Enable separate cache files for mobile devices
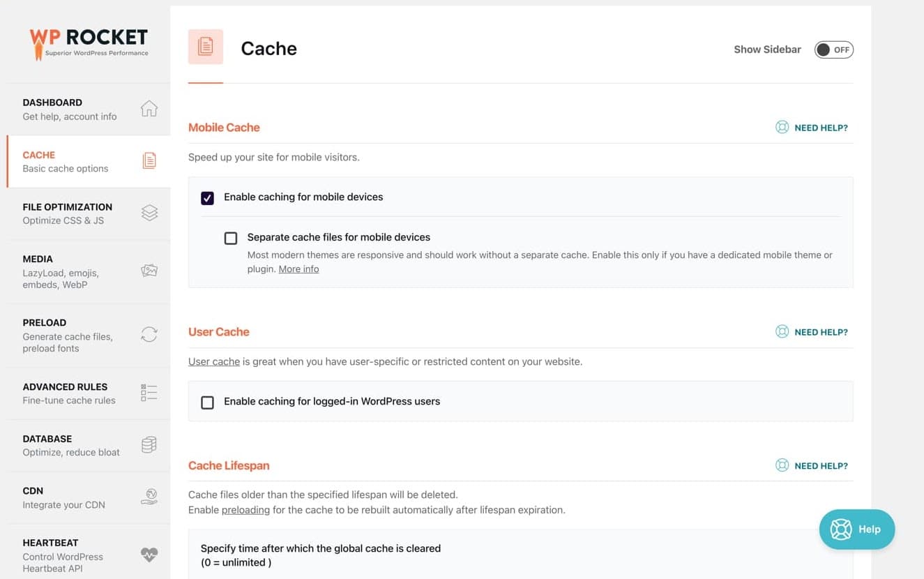Image resolution: width=924 pixels, height=579 pixels. point(231,238)
